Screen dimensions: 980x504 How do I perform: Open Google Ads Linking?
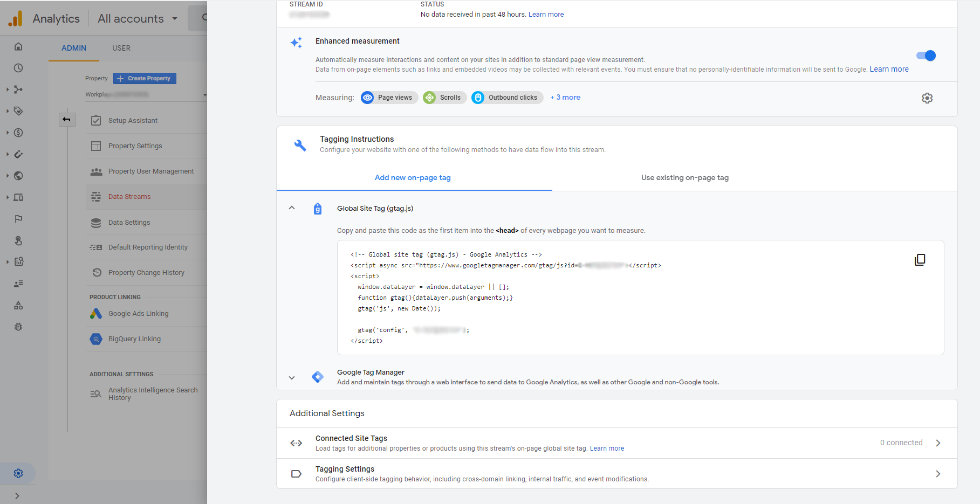138,314
